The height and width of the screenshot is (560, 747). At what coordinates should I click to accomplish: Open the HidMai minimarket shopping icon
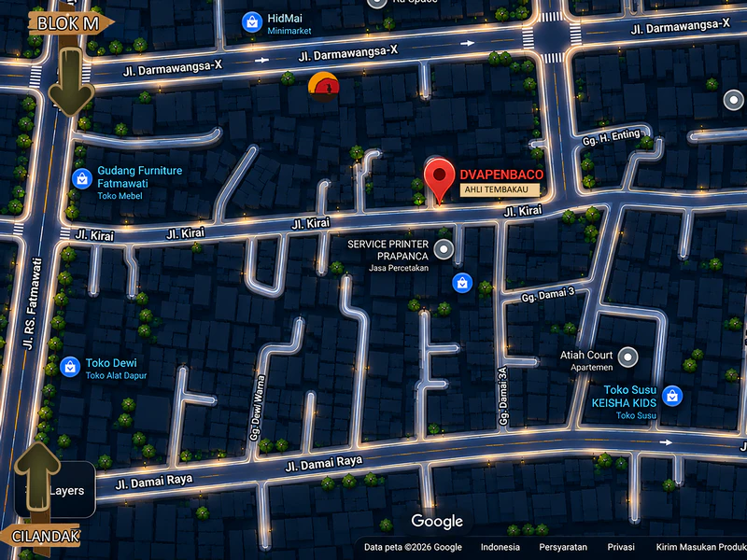point(252,22)
